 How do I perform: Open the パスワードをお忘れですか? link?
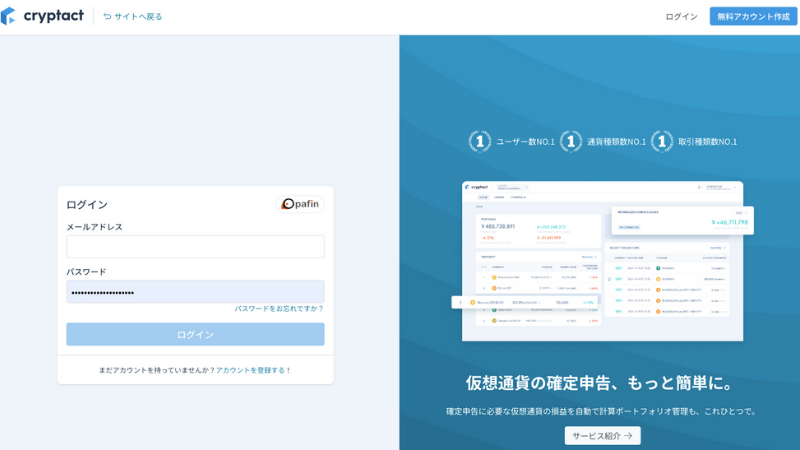tap(279, 309)
